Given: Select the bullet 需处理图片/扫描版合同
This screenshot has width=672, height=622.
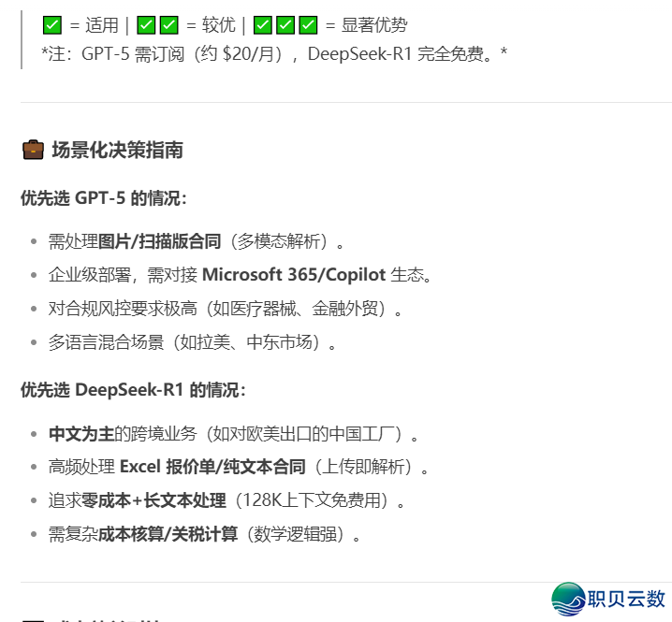Looking at the screenshot, I should click(x=196, y=241).
